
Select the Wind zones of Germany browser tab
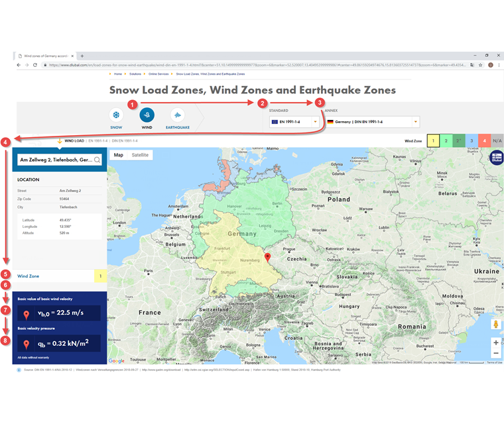pos(45,56)
